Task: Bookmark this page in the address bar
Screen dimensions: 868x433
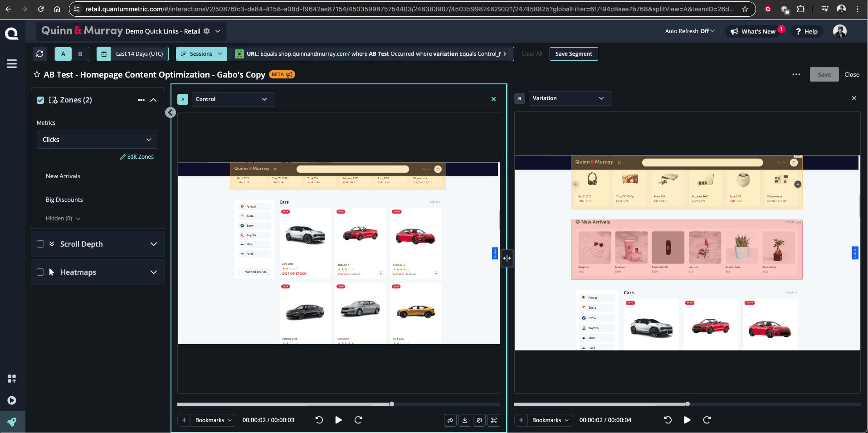Action: click(x=745, y=9)
